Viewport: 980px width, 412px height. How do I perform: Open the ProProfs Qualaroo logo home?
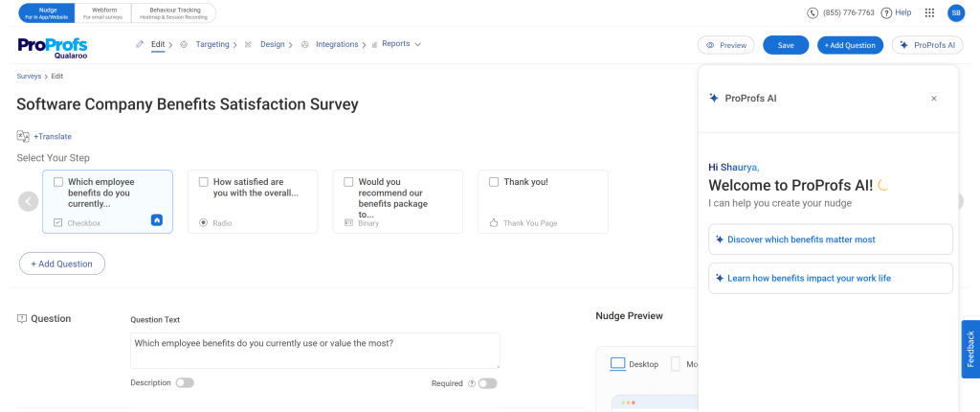(53, 48)
